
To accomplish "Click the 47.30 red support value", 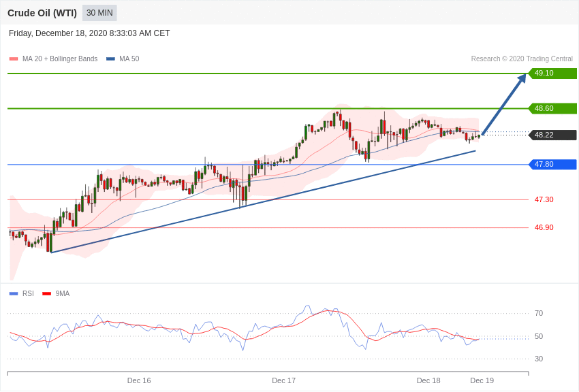I will [x=544, y=199].
